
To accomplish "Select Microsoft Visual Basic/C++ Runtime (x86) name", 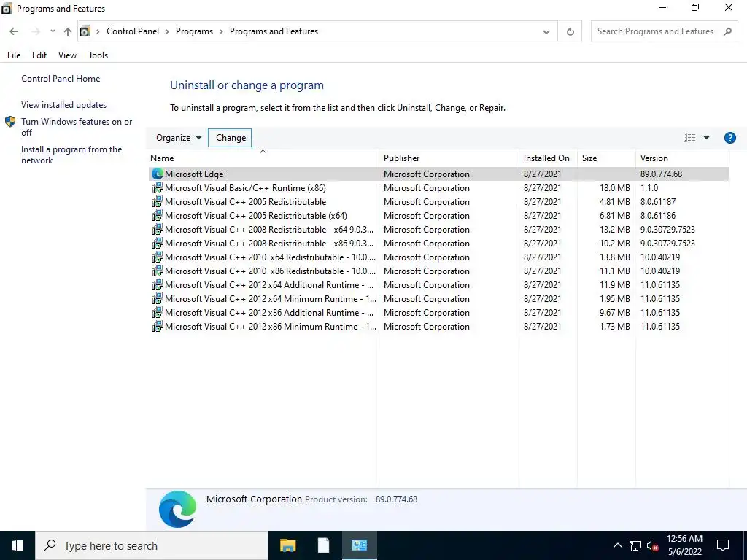I will [x=245, y=188].
